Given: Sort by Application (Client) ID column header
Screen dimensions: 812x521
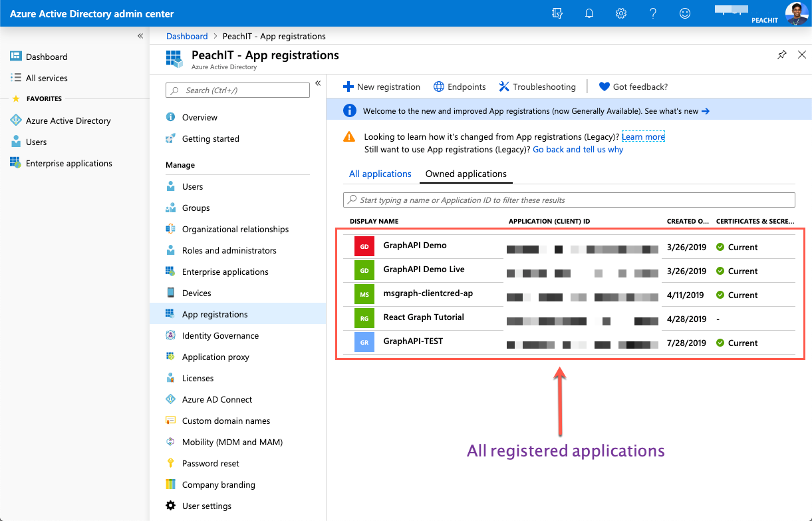Looking at the screenshot, I should point(549,222).
